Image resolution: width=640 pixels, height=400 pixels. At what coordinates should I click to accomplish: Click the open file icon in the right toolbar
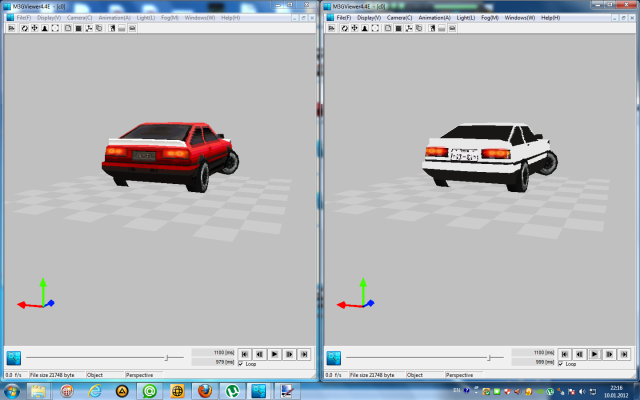331,28
